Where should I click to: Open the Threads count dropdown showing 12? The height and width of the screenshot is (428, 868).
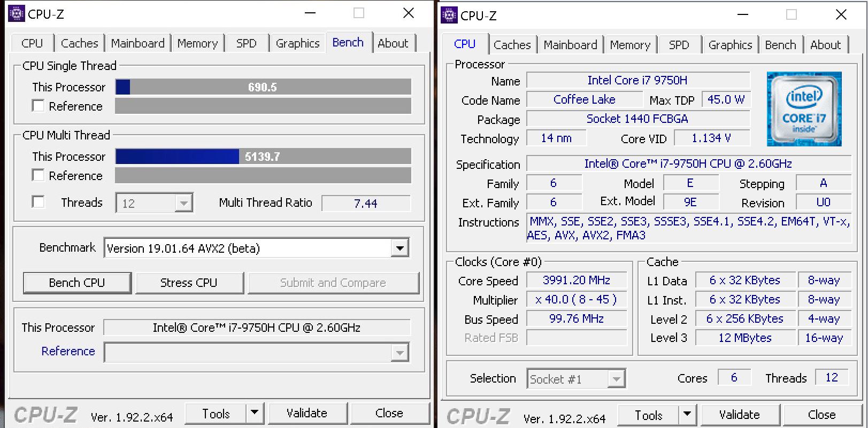[x=154, y=203]
